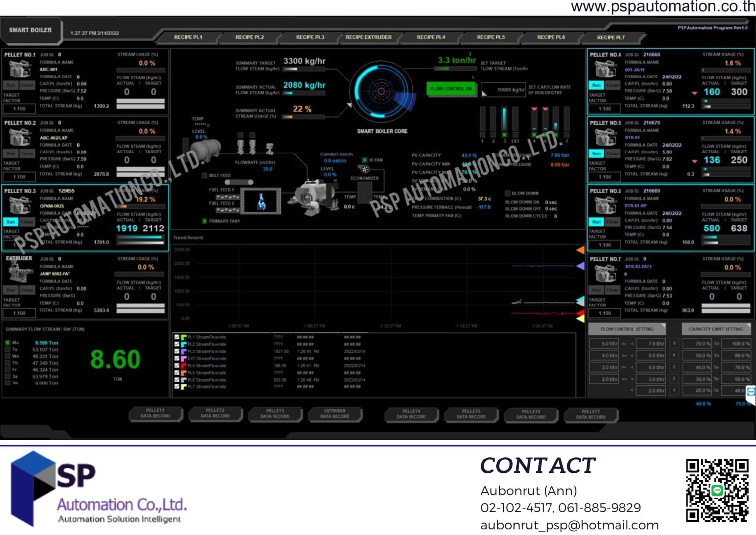
Task: Click the Run button in Pellet No.4
Action: tap(596, 85)
